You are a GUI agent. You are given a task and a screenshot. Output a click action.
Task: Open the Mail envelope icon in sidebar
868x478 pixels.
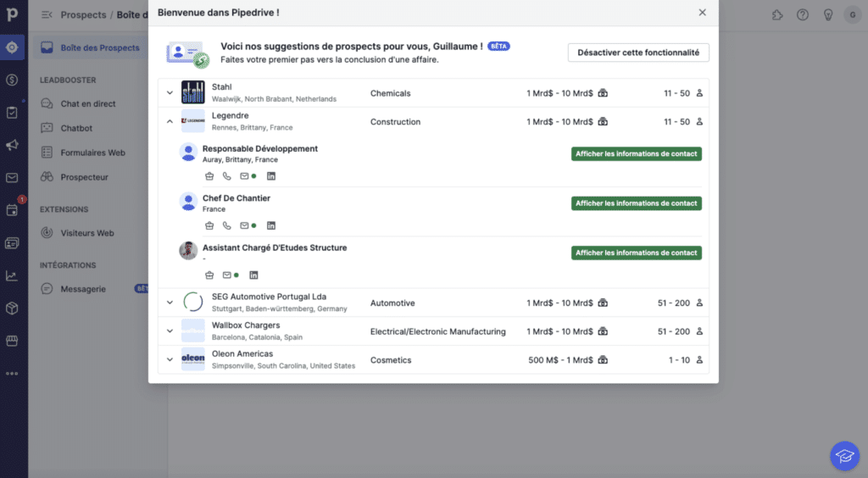(x=12, y=178)
